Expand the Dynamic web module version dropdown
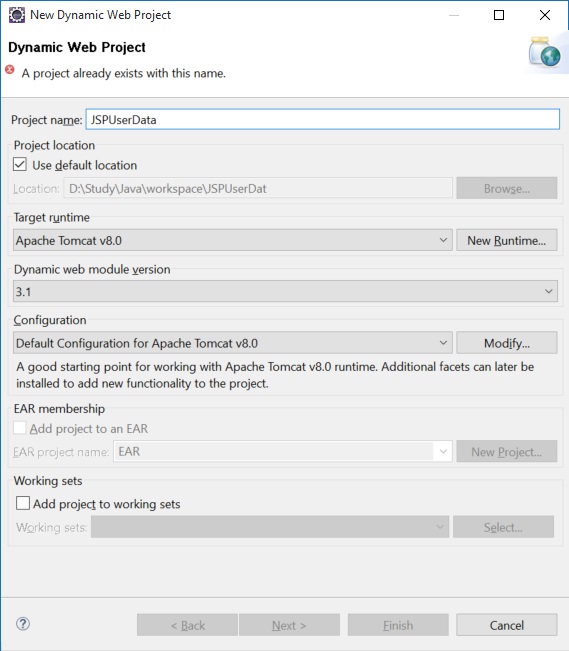Image resolution: width=569 pixels, height=651 pixels. click(x=285, y=291)
